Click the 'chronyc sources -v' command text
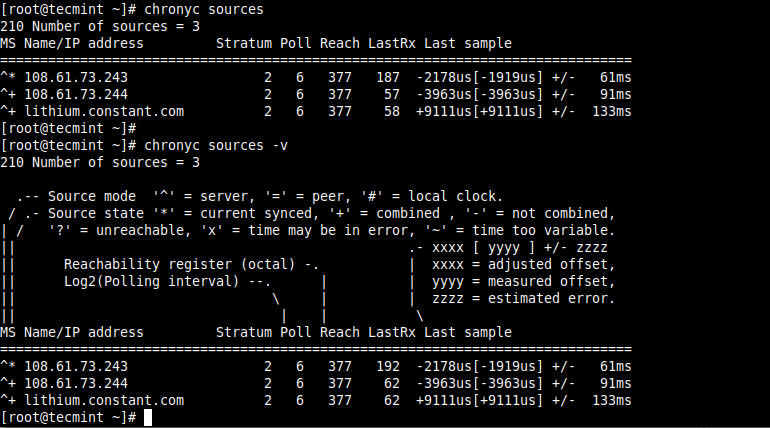The height and width of the screenshot is (428, 770). [x=216, y=146]
